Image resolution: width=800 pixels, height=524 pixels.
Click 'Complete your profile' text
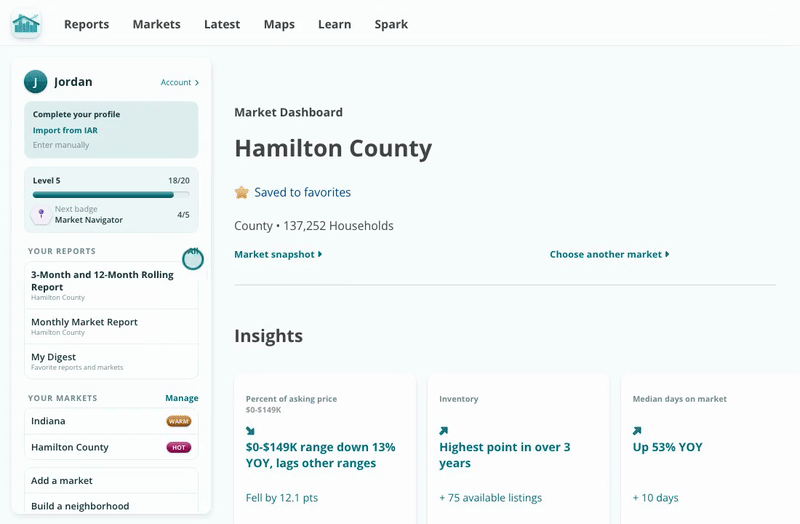tap(77, 114)
